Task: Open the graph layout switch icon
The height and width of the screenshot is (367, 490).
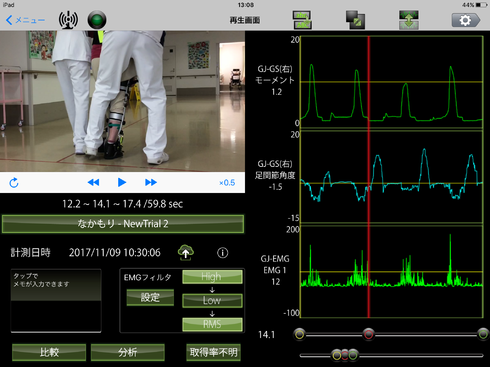Action: [x=302, y=20]
